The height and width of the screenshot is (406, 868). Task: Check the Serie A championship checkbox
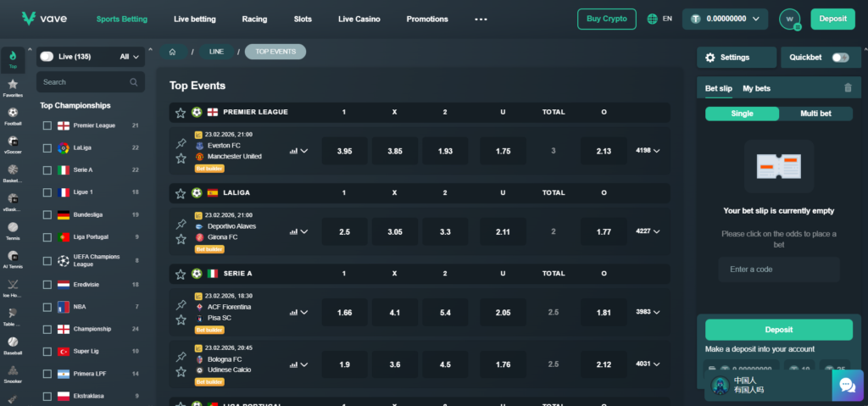tap(47, 170)
